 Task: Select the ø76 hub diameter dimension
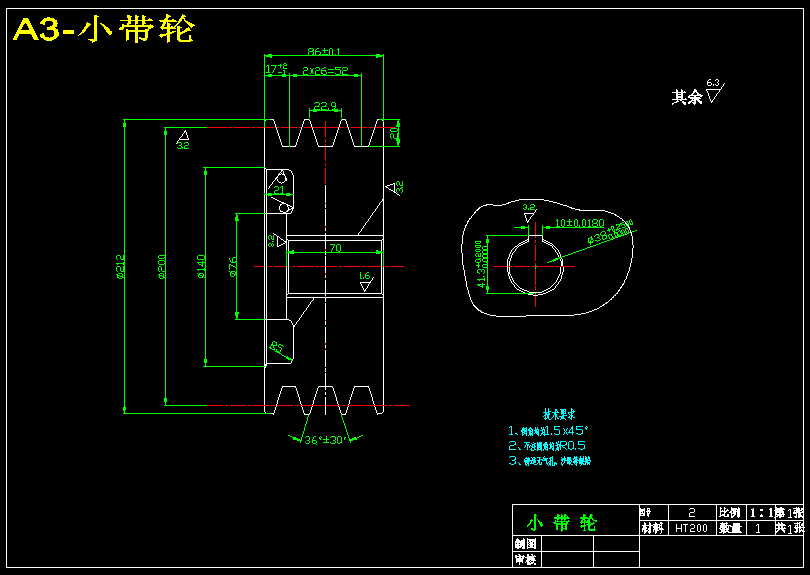coord(232,267)
